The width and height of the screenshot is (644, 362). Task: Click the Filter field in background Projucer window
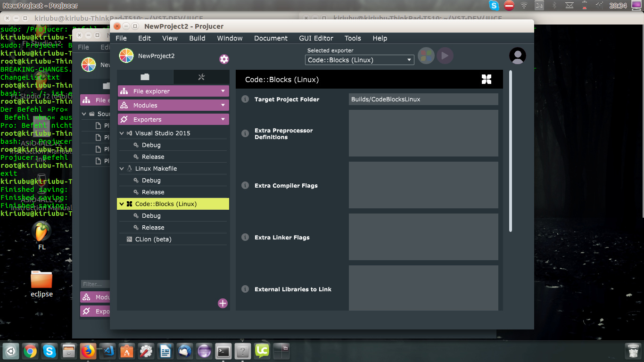[x=95, y=284]
